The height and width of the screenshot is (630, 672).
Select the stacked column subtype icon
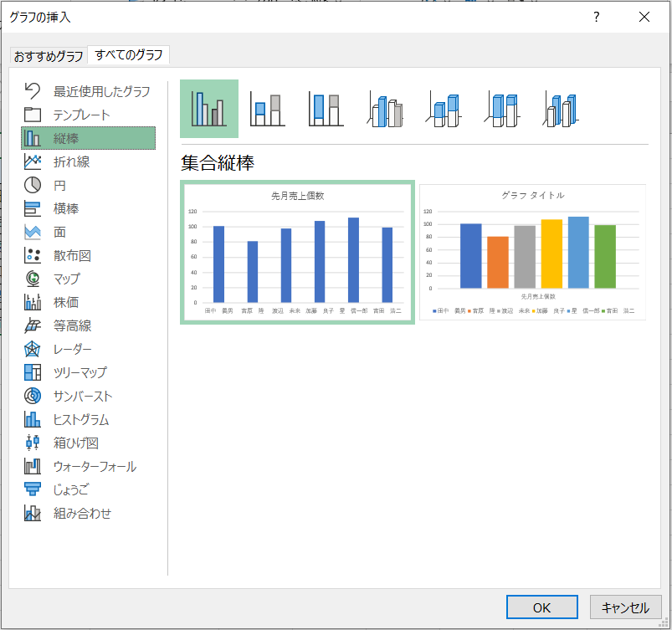(268, 109)
